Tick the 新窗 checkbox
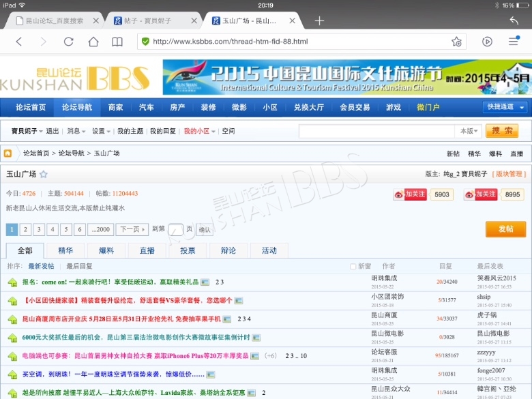The image size is (532, 399). coord(353,266)
